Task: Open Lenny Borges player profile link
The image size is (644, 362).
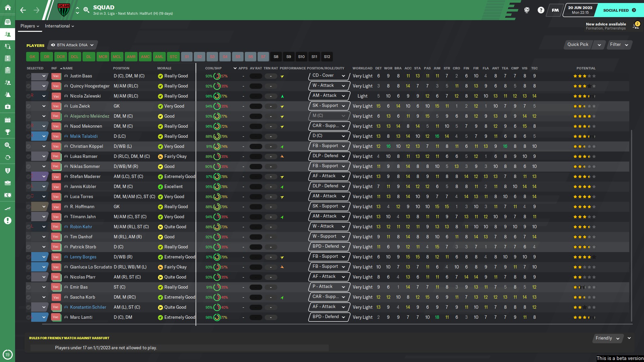Action: [x=83, y=257]
